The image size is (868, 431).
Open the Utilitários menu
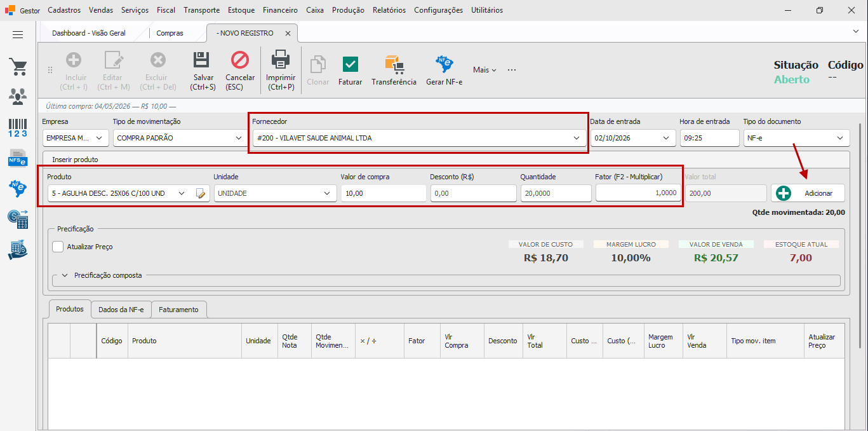click(x=487, y=10)
